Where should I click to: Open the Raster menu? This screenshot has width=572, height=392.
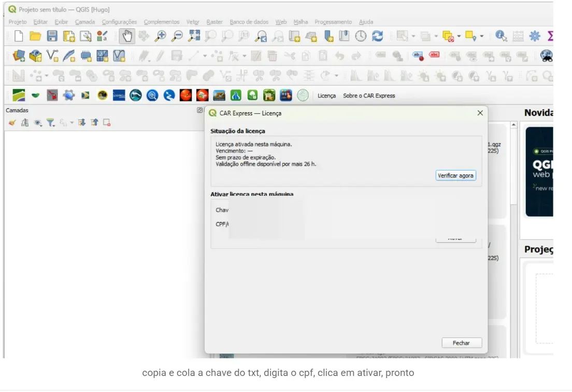(x=214, y=22)
